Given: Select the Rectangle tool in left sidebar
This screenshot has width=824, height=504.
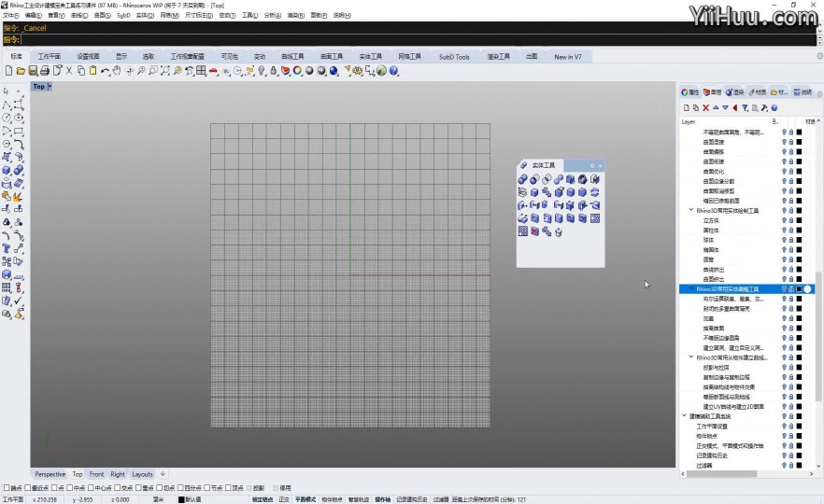Looking at the screenshot, I should (x=19, y=131).
